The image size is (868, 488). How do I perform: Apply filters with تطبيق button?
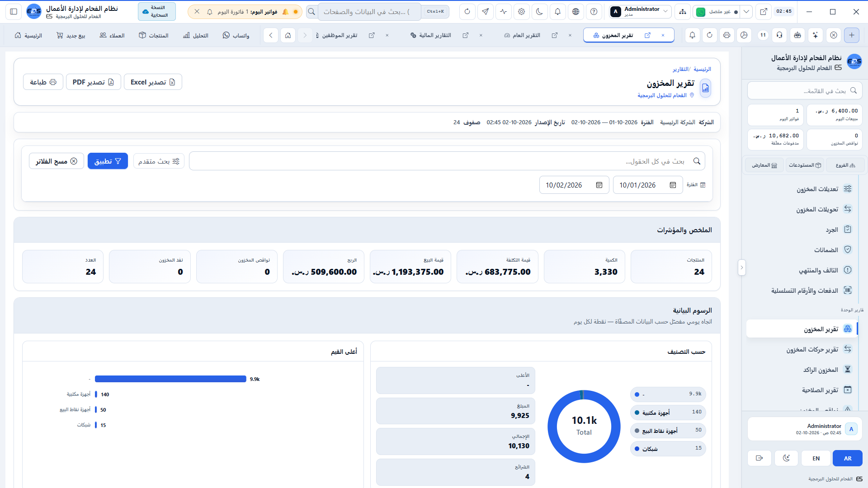pos(108,161)
